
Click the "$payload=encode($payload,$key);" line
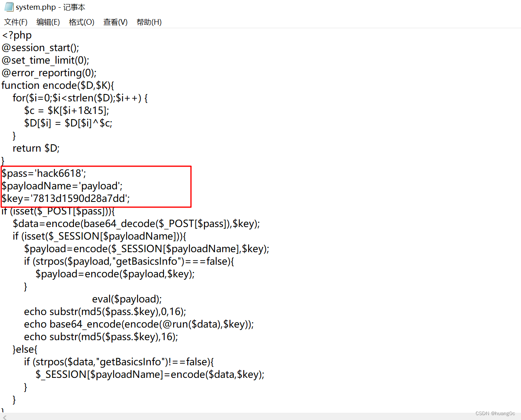tap(115, 274)
